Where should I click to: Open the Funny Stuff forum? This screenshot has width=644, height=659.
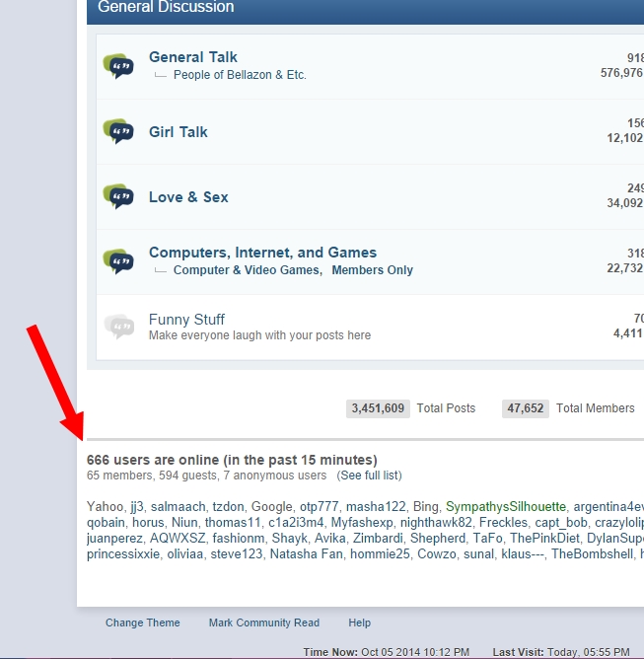[x=186, y=320]
